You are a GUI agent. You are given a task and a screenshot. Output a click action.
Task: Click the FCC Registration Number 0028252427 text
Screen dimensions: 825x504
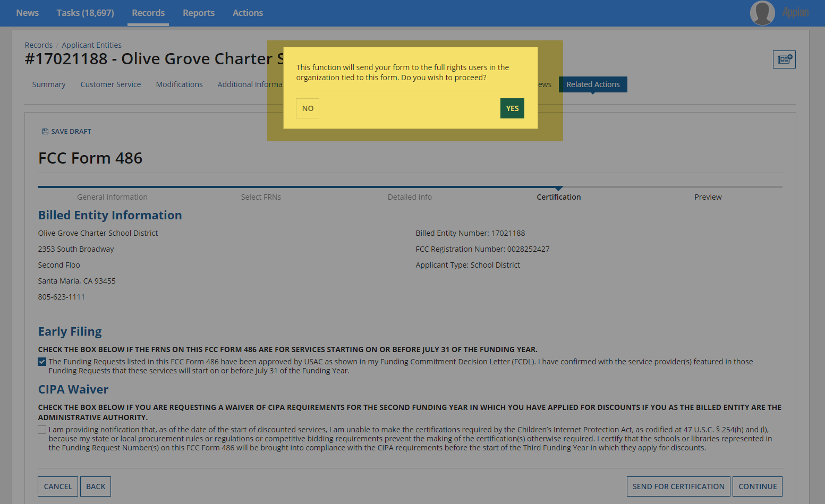coord(482,249)
